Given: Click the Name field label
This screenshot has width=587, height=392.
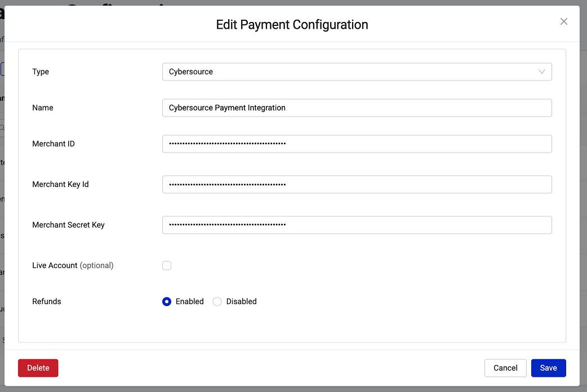Looking at the screenshot, I should click(x=43, y=108).
